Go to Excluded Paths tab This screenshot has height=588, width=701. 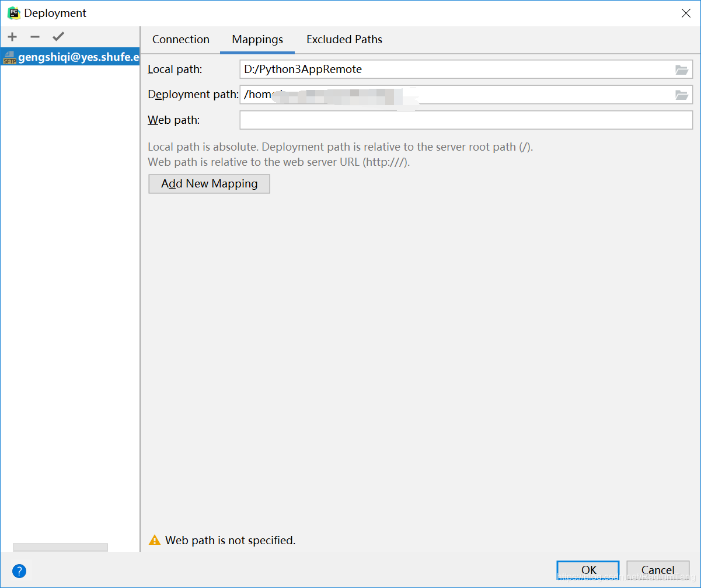(344, 40)
